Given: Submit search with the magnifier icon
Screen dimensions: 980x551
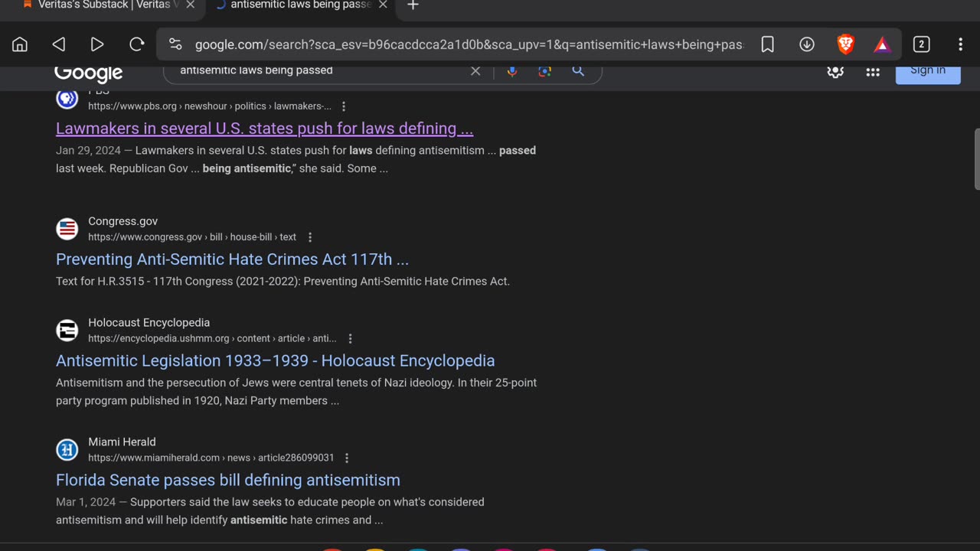Looking at the screenshot, I should pos(578,71).
